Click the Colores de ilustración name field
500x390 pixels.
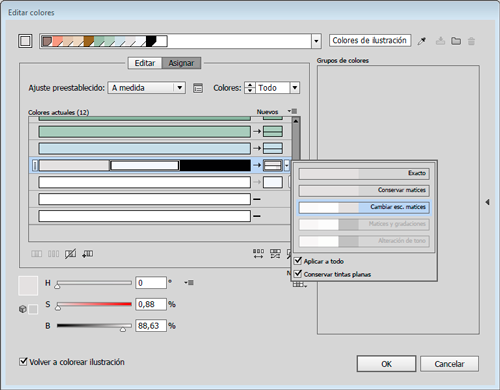[370, 40]
